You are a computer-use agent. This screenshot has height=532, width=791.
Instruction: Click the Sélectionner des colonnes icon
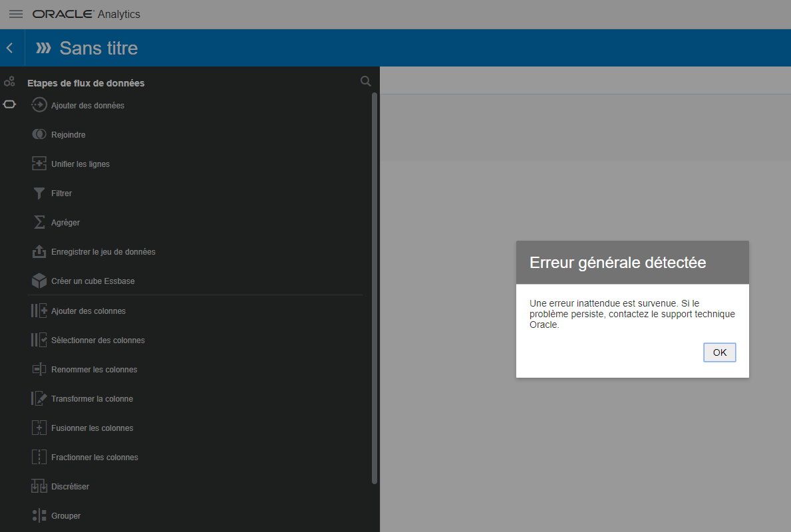[39, 340]
